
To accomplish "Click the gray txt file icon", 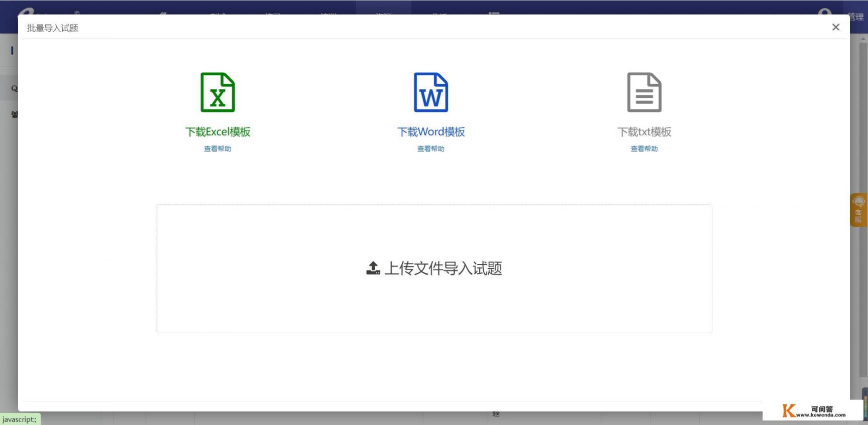I will pos(644,92).
